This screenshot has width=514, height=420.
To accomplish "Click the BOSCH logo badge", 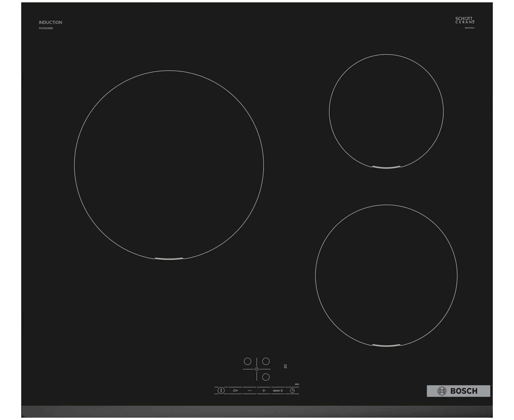I will pos(458,391).
